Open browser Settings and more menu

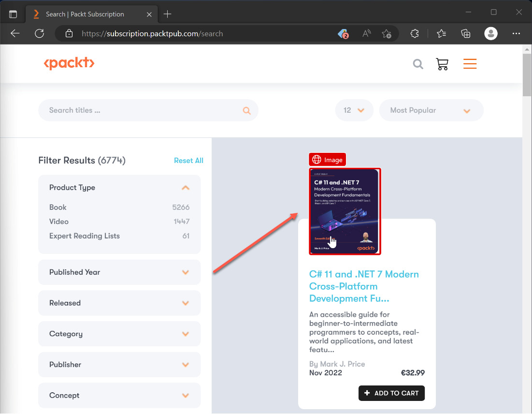pyautogui.click(x=516, y=33)
